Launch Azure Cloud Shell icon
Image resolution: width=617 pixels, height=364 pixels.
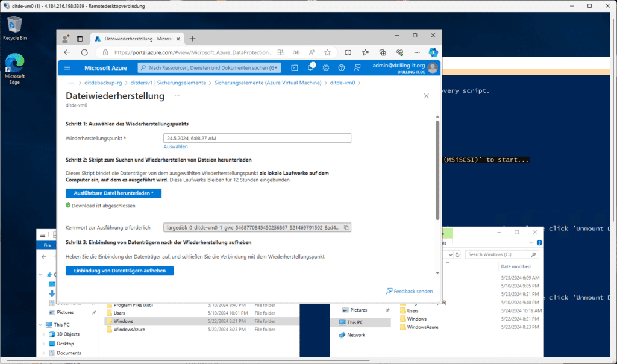point(294,67)
